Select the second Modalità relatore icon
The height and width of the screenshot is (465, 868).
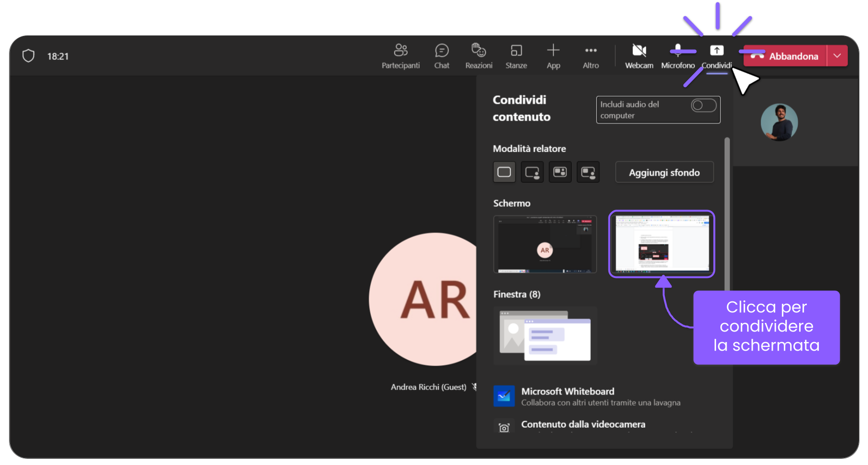[532, 172]
